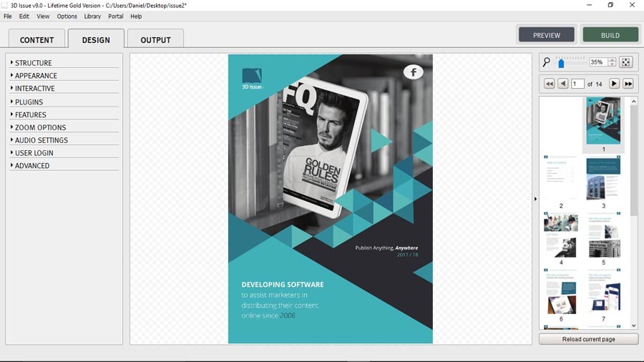644x362 pixels.
Task: Click the zoom slider handle
Action: pos(561,64)
